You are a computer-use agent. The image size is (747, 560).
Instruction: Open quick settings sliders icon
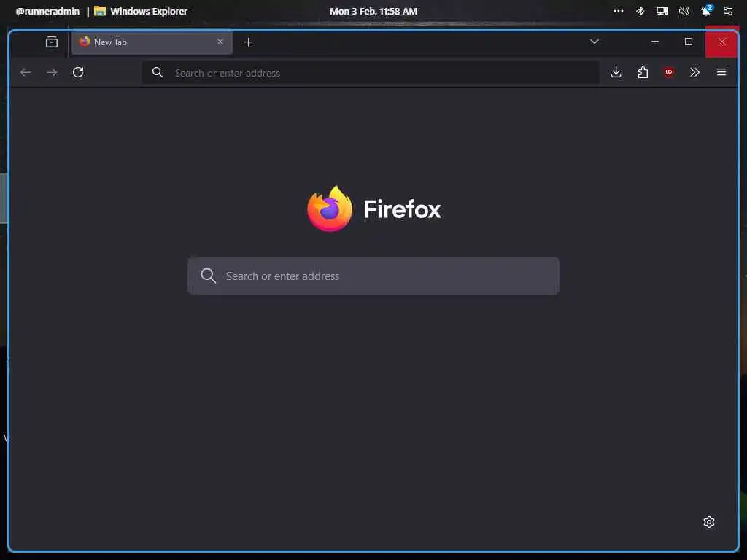(728, 11)
